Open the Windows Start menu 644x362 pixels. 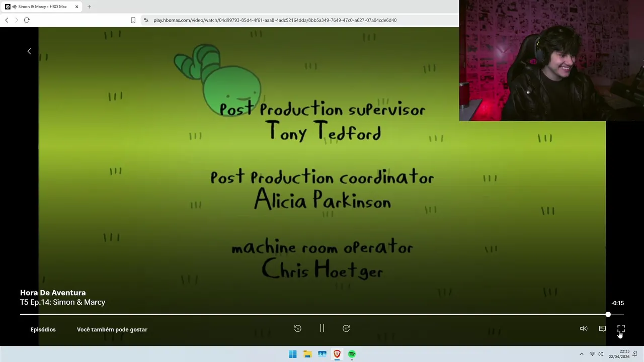point(292,354)
